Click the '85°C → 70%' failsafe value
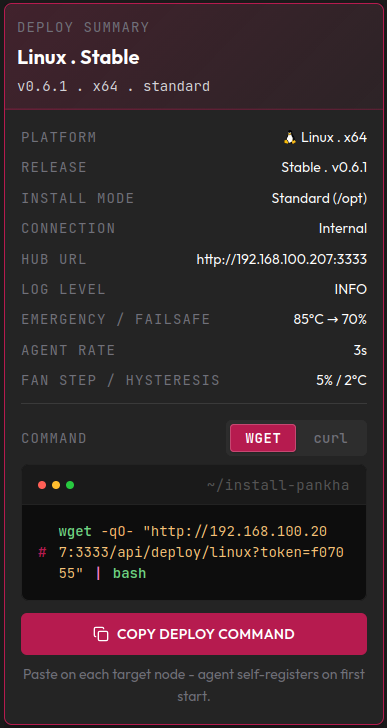This screenshot has width=387, height=728. 330,319
